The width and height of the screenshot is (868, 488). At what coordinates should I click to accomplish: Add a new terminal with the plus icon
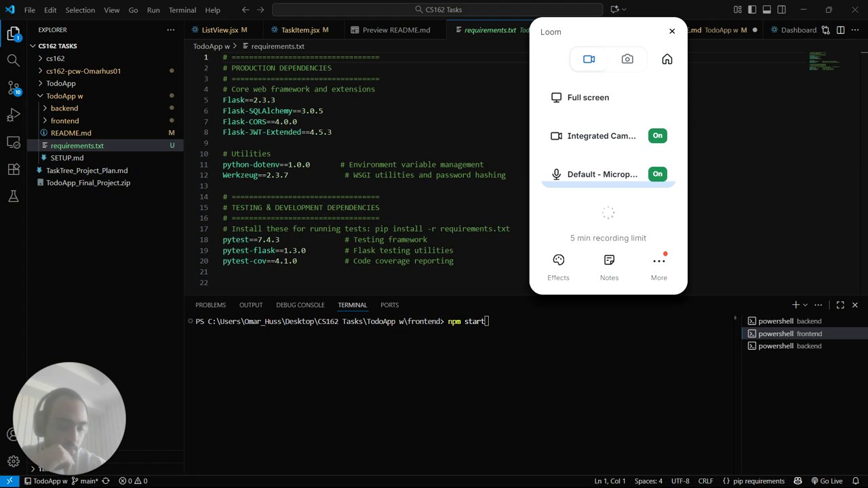pos(796,305)
